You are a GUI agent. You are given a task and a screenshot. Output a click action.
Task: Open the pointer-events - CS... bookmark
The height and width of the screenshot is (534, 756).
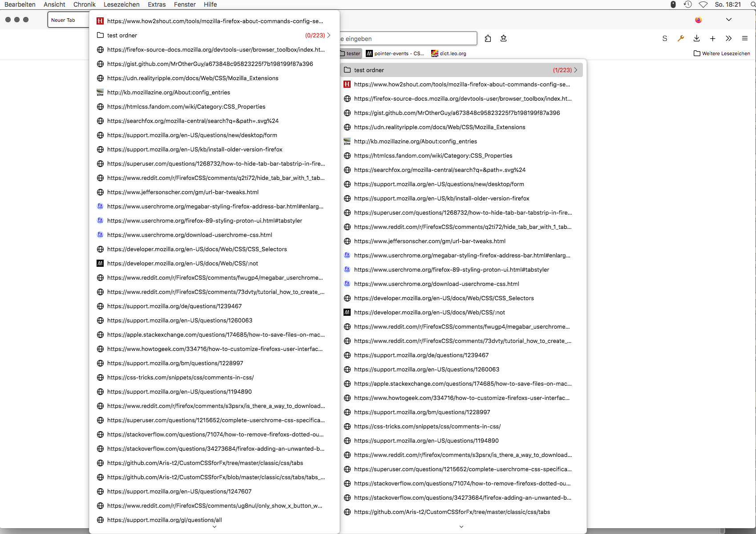pos(395,53)
